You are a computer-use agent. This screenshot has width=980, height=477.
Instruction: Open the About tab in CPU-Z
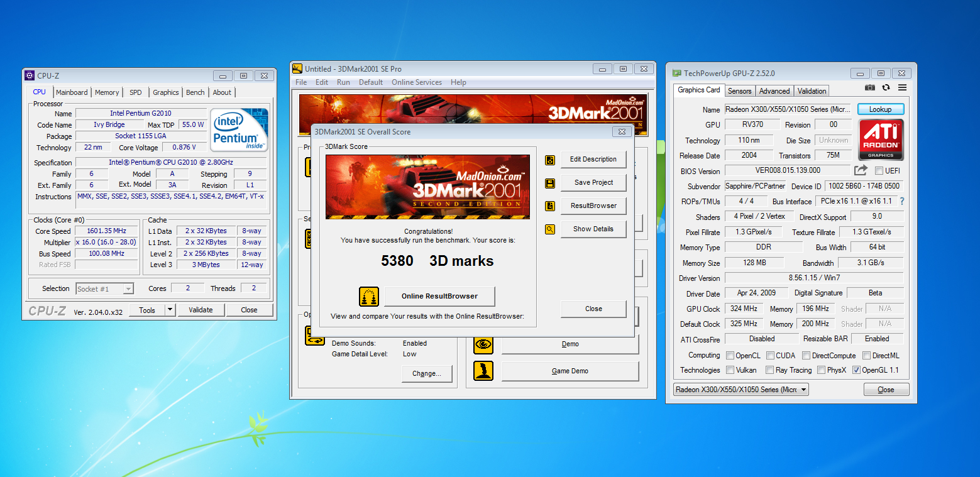click(222, 92)
